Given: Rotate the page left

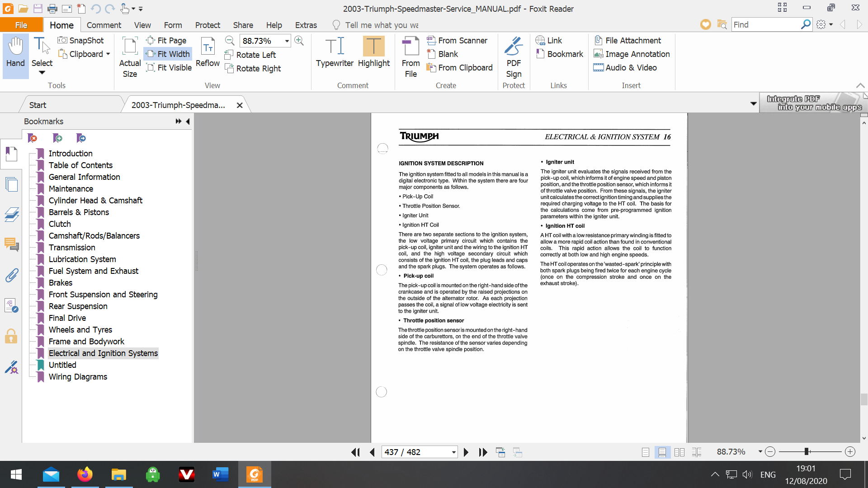Looking at the screenshot, I should click(250, 55).
